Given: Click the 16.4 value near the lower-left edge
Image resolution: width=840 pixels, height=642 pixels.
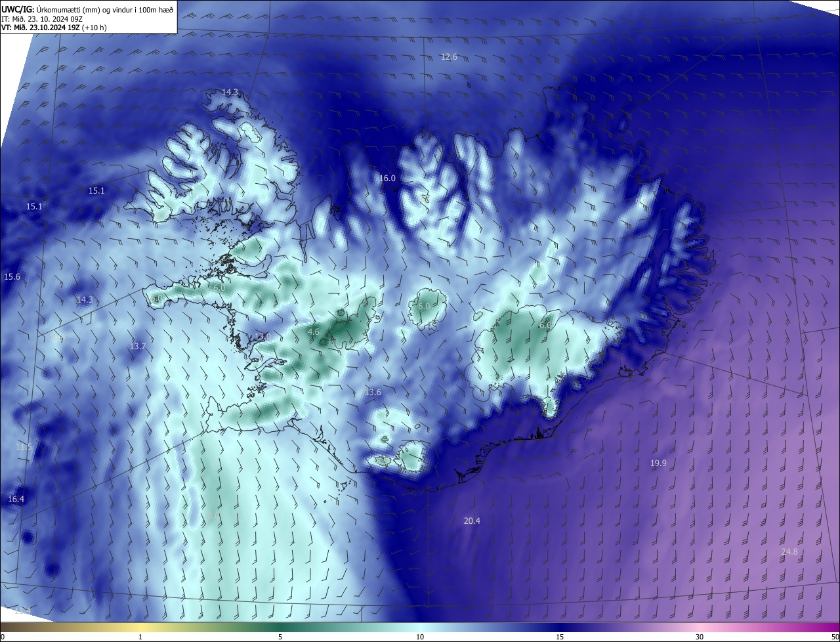Looking at the screenshot, I should coord(16,500).
